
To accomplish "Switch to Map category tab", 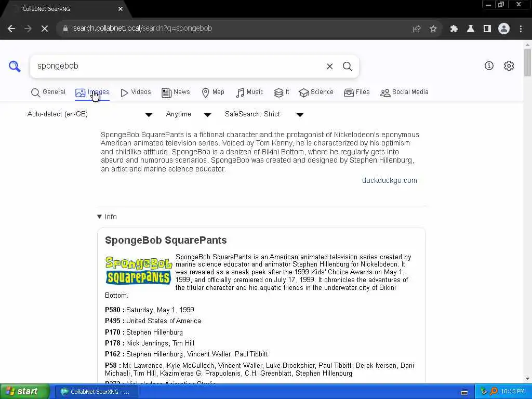I will pyautogui.click(x=213, y=92).
